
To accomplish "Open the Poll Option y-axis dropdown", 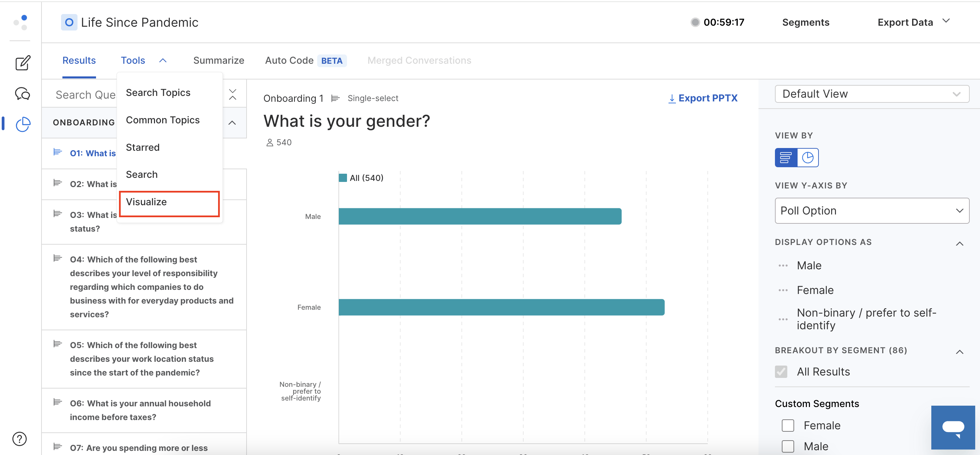I will (x=872, y=211).
